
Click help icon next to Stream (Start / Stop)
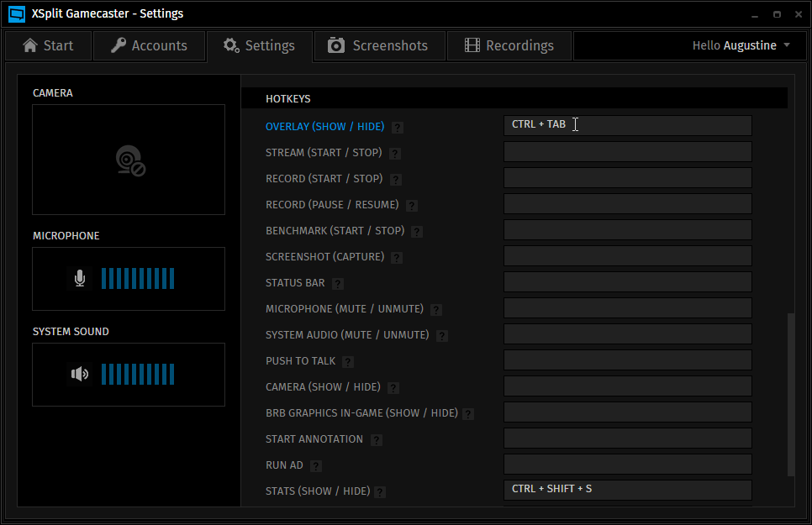tap(395, 154)
